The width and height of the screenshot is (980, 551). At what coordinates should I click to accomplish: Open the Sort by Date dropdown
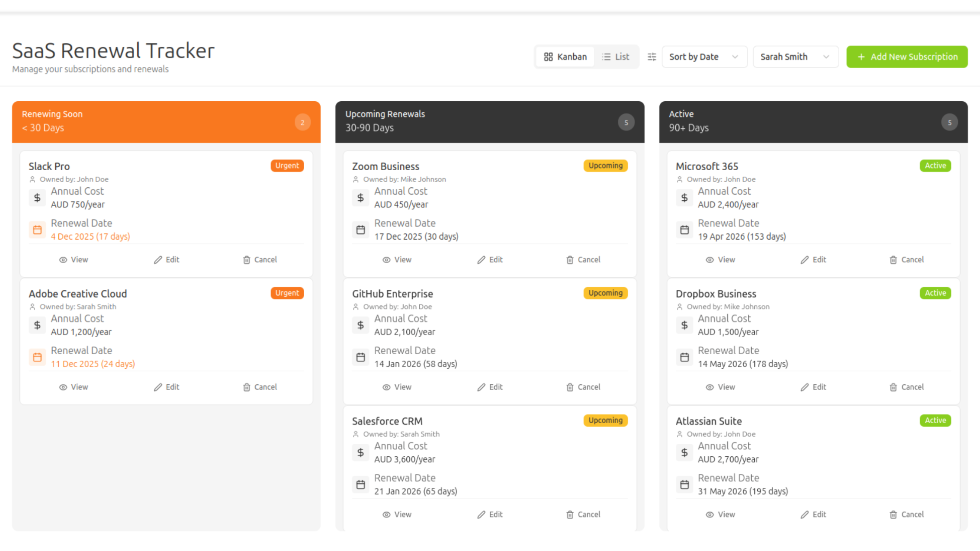tap(704, 57)
